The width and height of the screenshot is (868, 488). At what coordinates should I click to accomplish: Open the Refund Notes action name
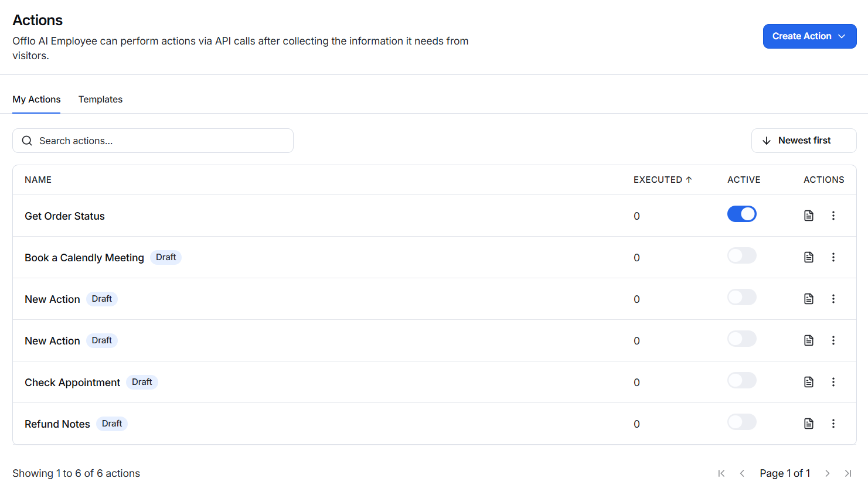point(57,424)
